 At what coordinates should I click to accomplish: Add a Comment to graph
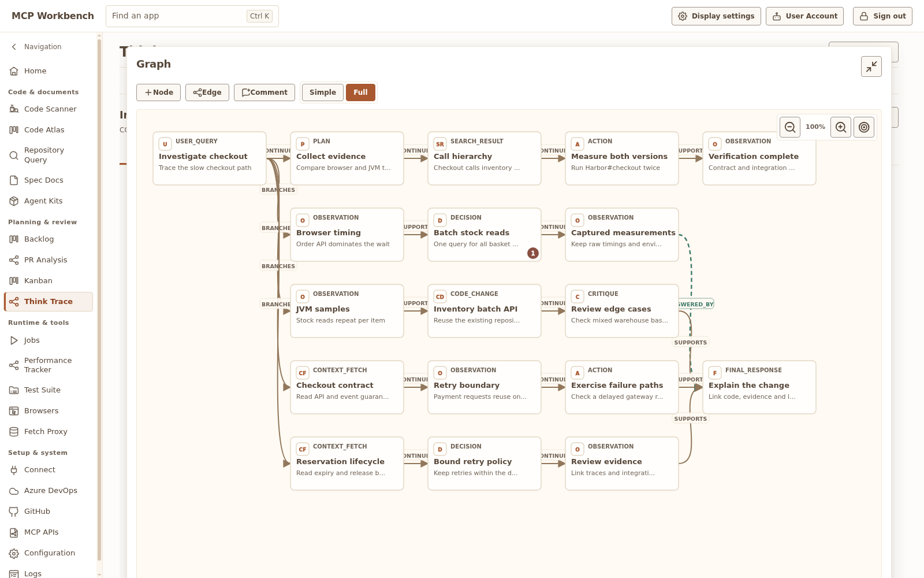pos(264,92)
